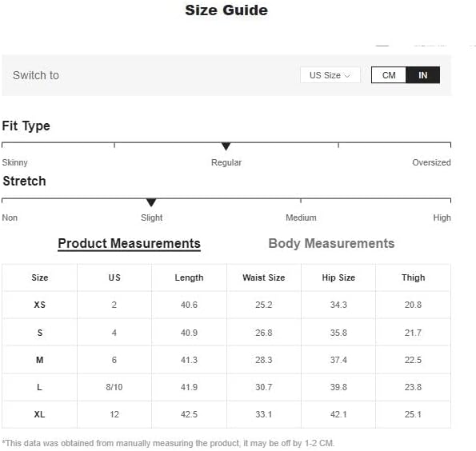Switch to Body Measurements tab
The image size is (476, 451).
click(331, 243)
